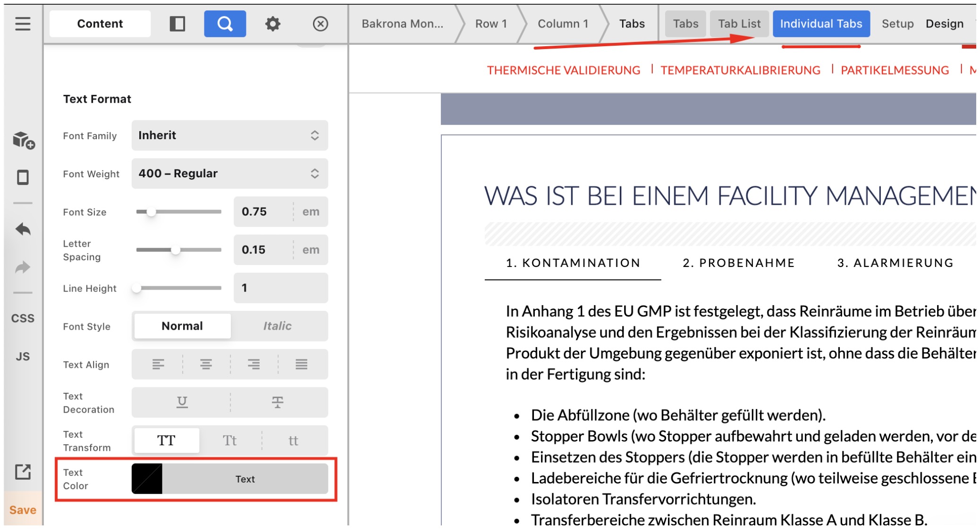Click the search magnifier button
980x532 pixels.
pos(225,24)
